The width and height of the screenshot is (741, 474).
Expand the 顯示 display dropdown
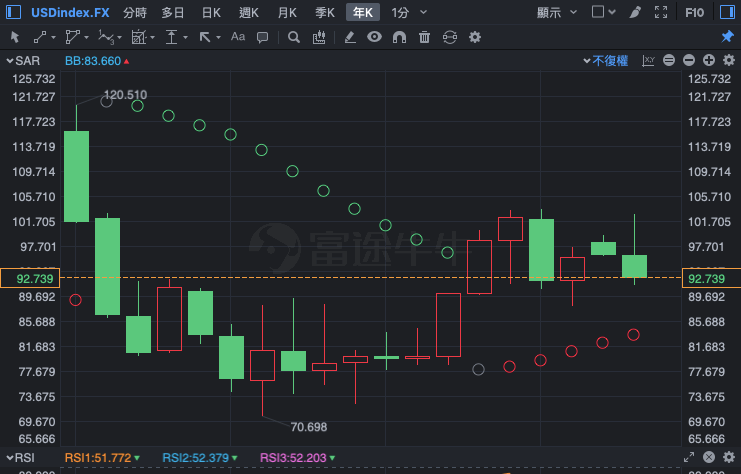(x=555, y=12)
